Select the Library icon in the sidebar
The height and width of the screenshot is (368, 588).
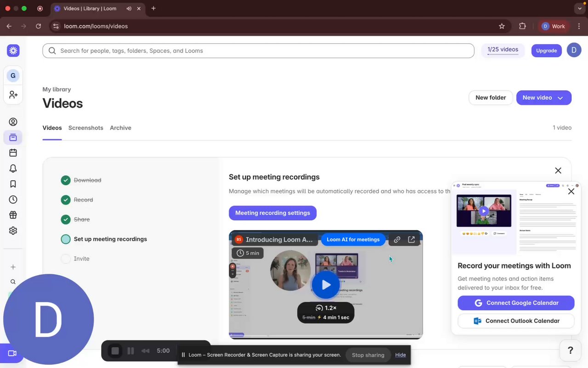click(13, 137)
